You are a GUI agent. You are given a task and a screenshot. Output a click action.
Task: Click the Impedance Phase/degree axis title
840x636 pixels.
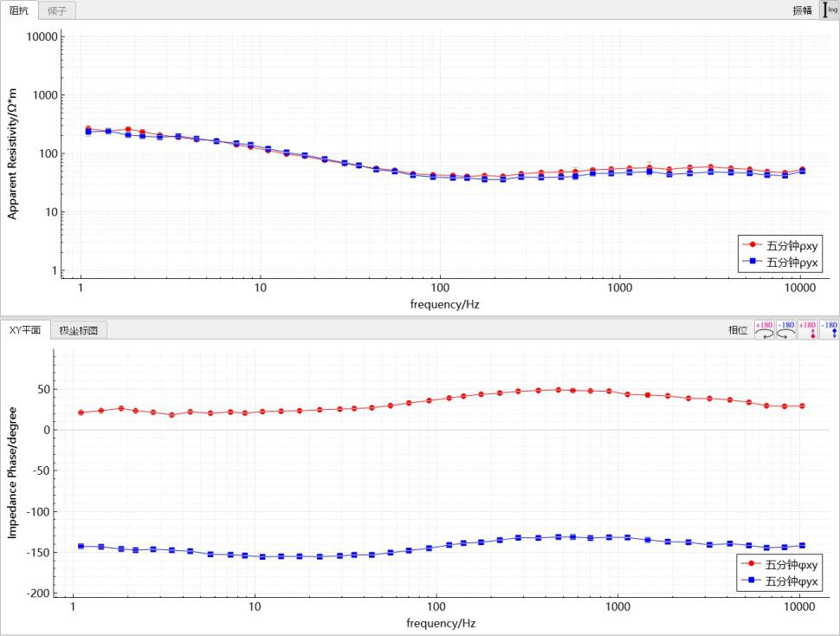pos(12,472)
